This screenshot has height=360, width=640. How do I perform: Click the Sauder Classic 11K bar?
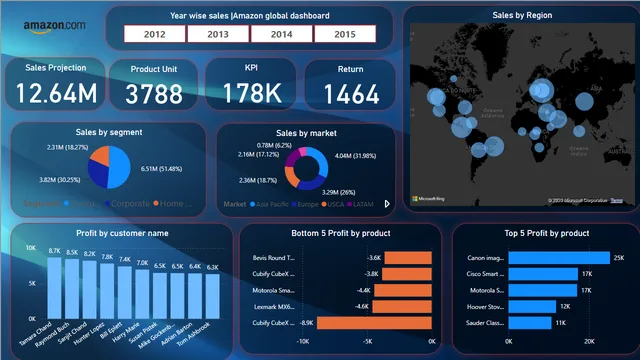click(x=530, y=323)
